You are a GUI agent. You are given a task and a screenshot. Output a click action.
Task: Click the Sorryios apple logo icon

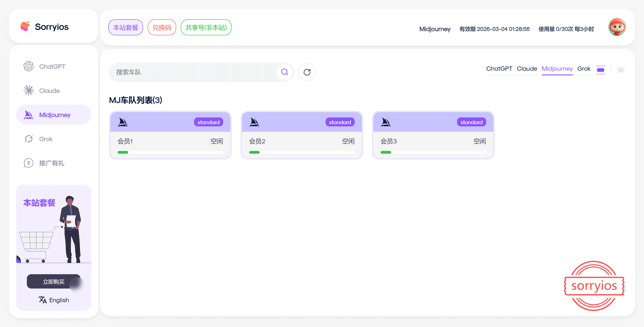click(25, 26)
